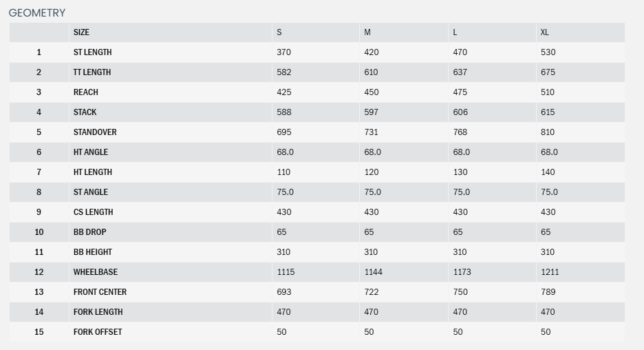Click the WHEELBASE row label

tap(96, 272)
